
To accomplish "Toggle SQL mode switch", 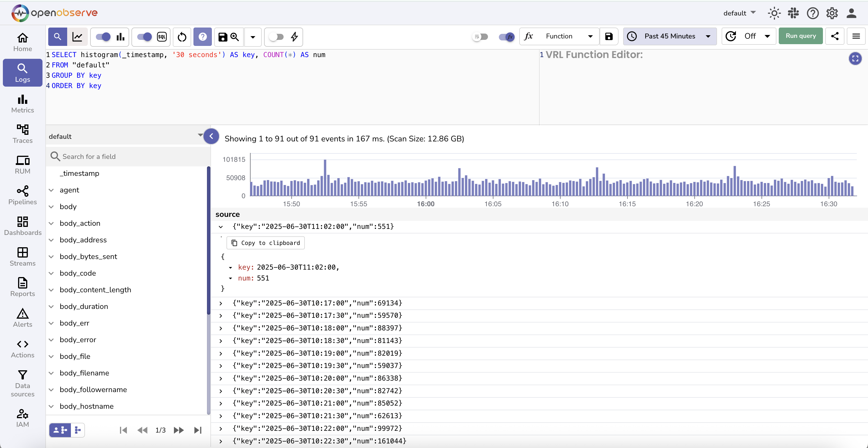I will [x=145, y=37].
